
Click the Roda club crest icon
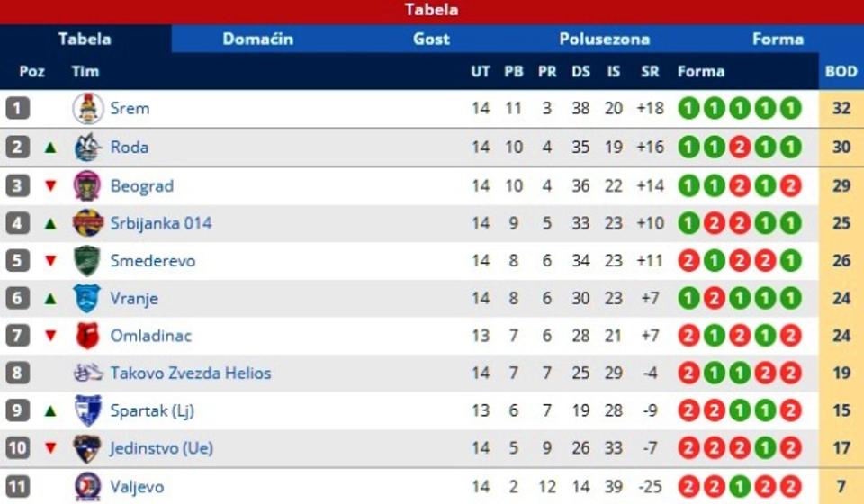point(87,148)
